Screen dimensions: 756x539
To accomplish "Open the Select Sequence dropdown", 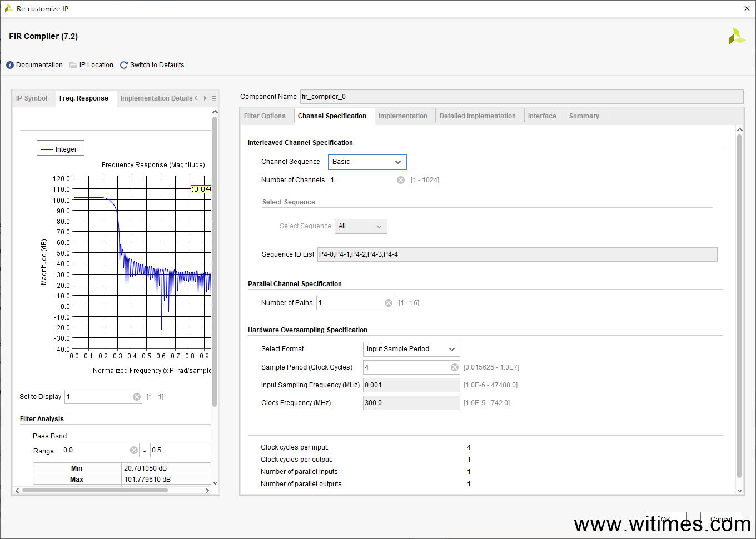I will pyautogui.click(x=361, y=226).
